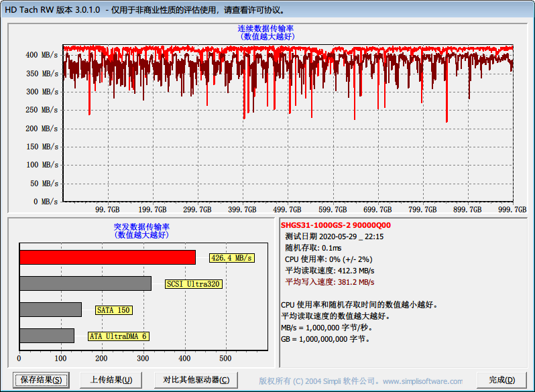Click the ATA UltraDMA 6 label
535x392 pixels.
click(119, 336)
